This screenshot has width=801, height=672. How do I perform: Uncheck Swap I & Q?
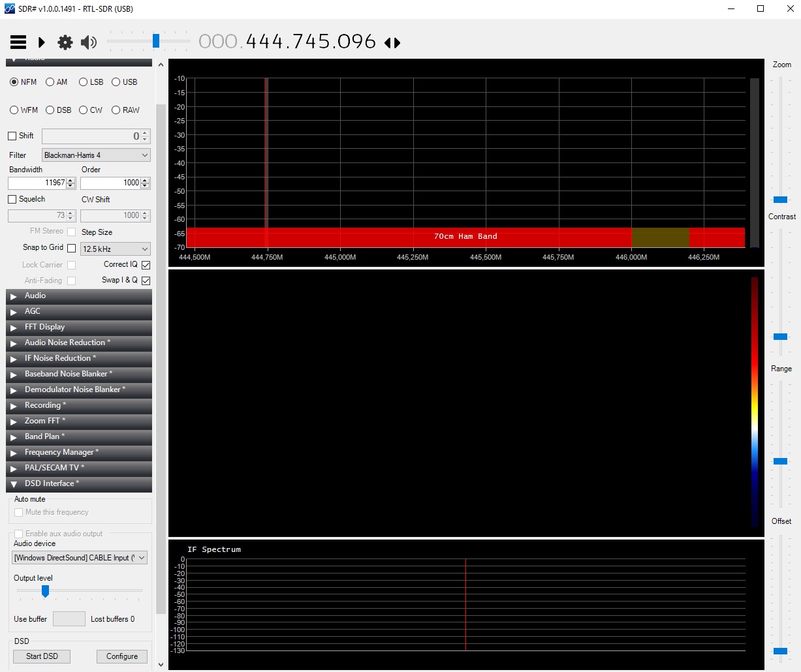(146, 281)
